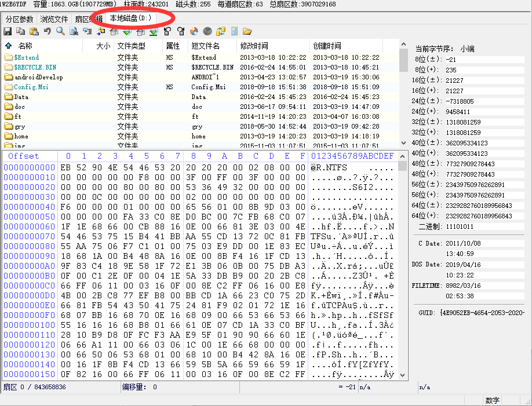This screenshot has width=532, height=406.
Task: Open Find with the magnifying glass icon
Action: 60,31
